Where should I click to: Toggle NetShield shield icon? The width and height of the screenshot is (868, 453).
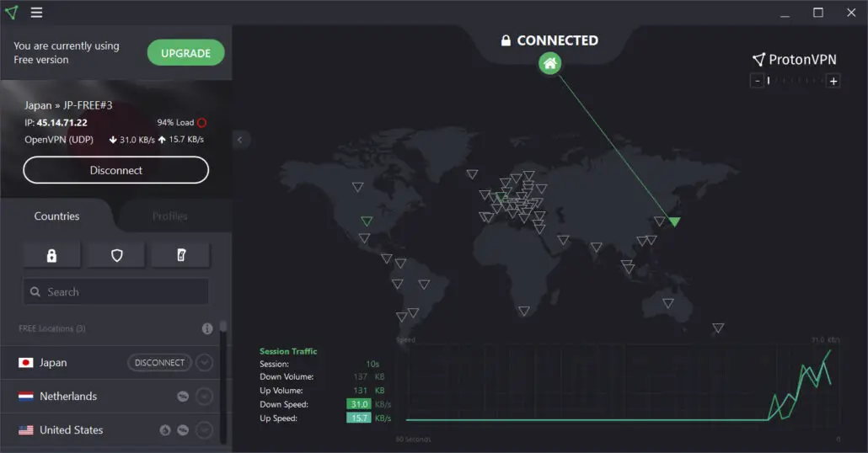click(x=116, y=255)
